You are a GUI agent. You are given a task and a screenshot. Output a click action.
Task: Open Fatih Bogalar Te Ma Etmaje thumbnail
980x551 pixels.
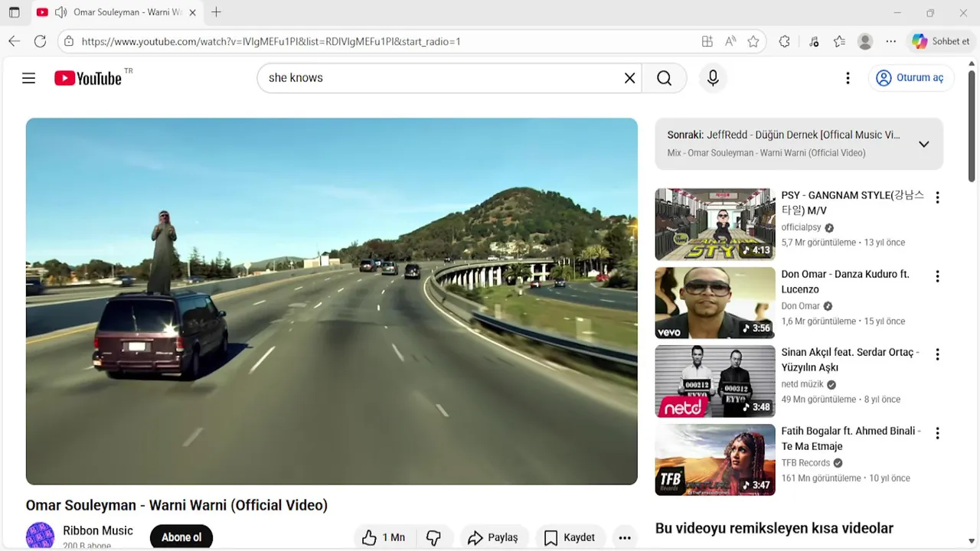[x=715, y=460]
